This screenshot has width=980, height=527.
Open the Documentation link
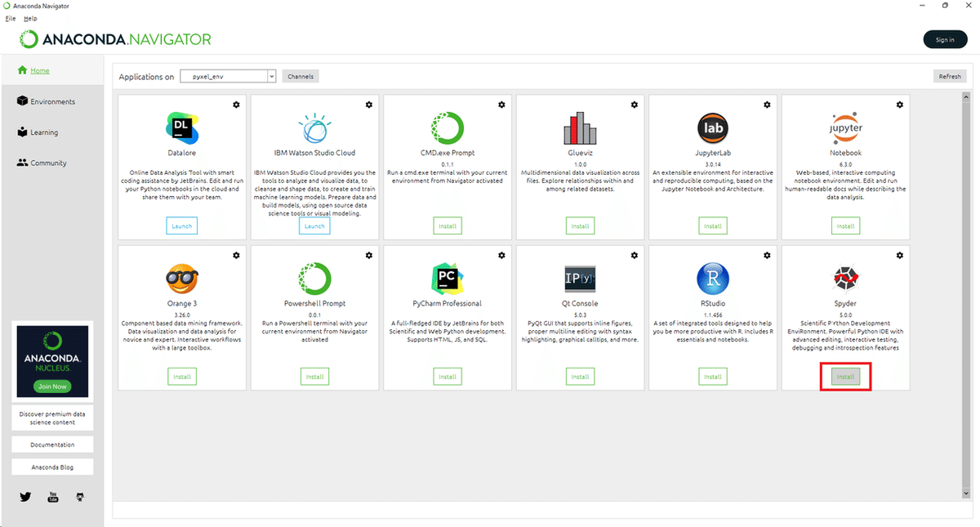click(x=52, y=444)
